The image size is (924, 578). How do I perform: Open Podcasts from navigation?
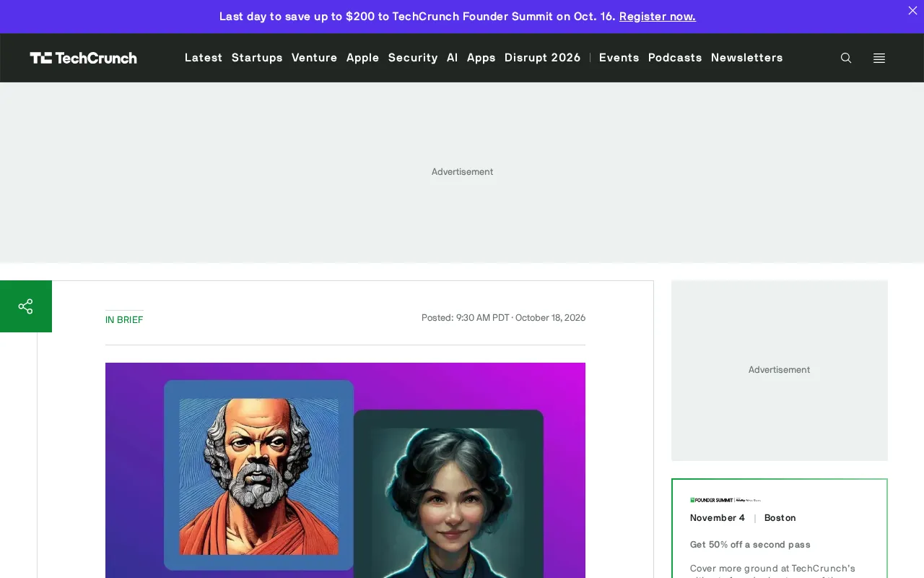tap(675, 58)
